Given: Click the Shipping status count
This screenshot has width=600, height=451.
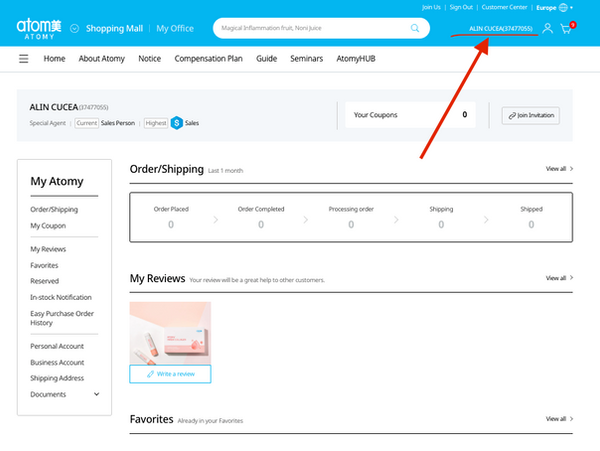Looking at the screenshot, I should 441,225.
